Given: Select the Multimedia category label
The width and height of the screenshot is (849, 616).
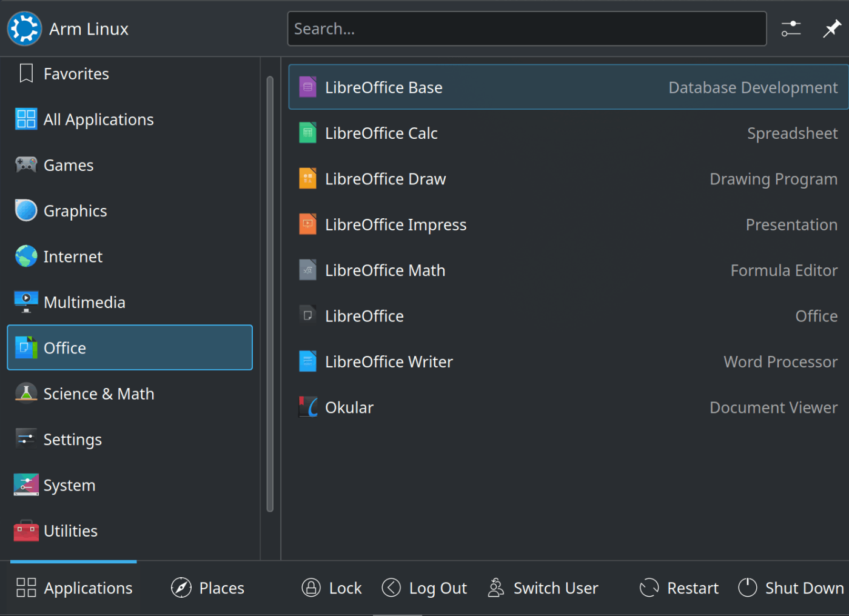Looking at the screenshot, I should [84, 303].
